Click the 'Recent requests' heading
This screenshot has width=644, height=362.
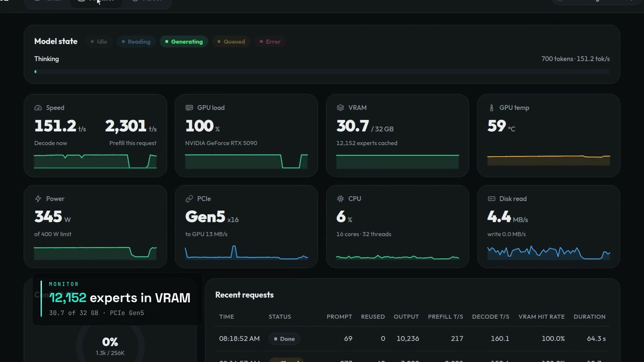click(x=244, y=295)
